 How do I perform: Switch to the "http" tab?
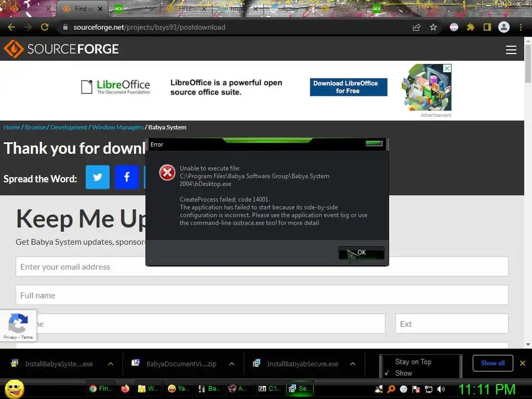tap(236, 9)
